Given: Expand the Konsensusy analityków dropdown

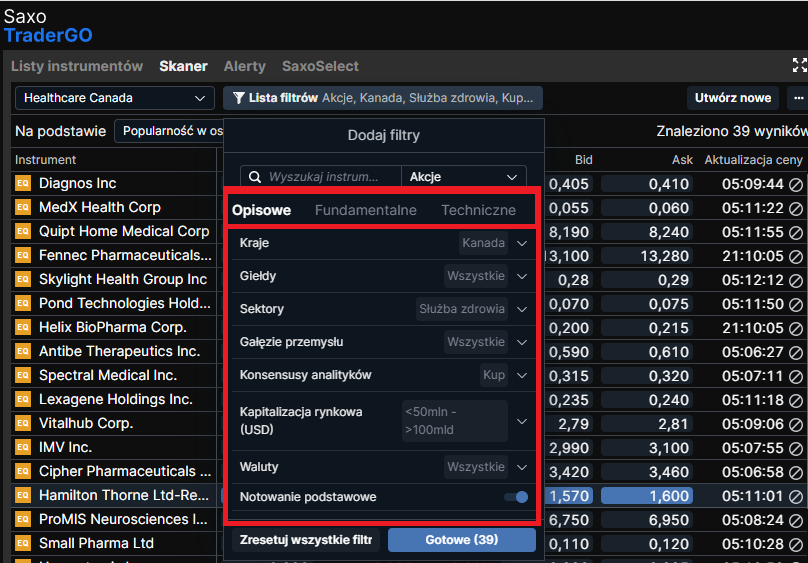Looking at the screenshot, I should click(521, 375).
